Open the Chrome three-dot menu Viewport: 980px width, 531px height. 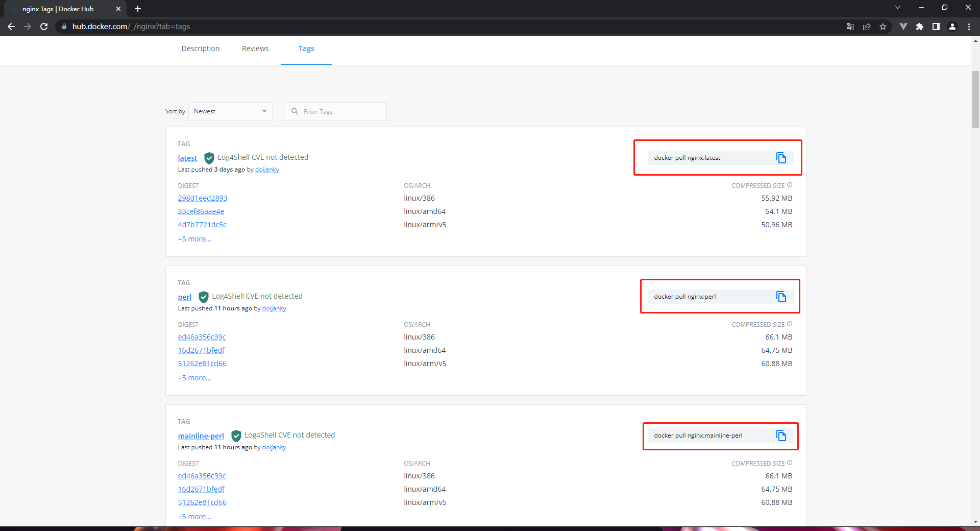969,27
